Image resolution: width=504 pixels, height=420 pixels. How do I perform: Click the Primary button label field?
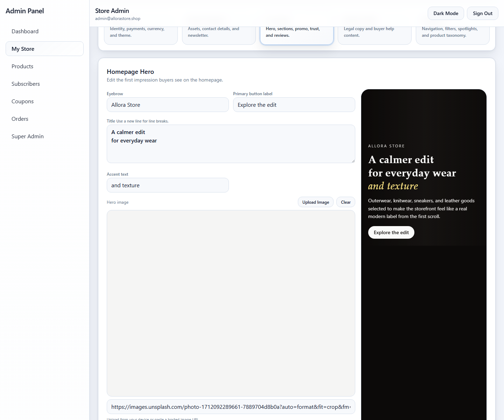tap(294, 105)
